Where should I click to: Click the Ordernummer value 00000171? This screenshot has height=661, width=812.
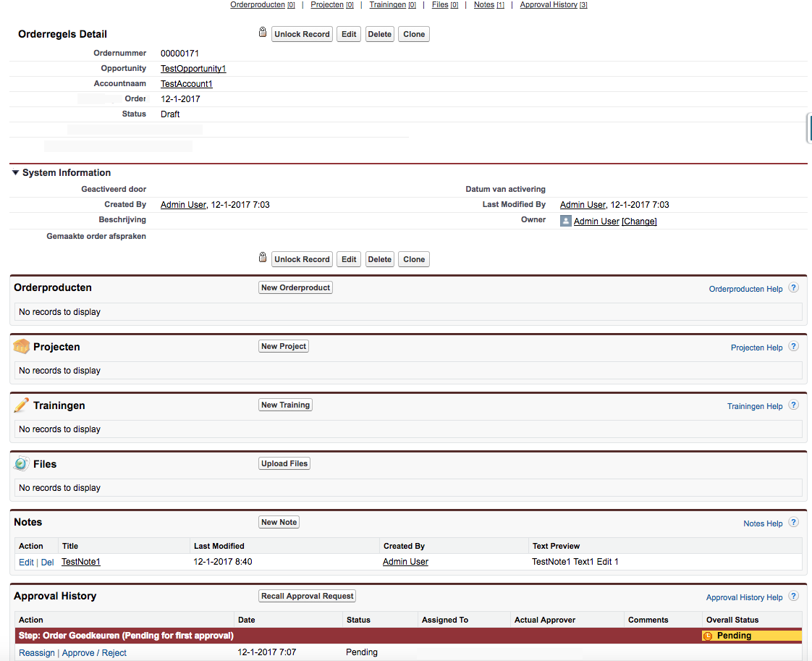179,54
